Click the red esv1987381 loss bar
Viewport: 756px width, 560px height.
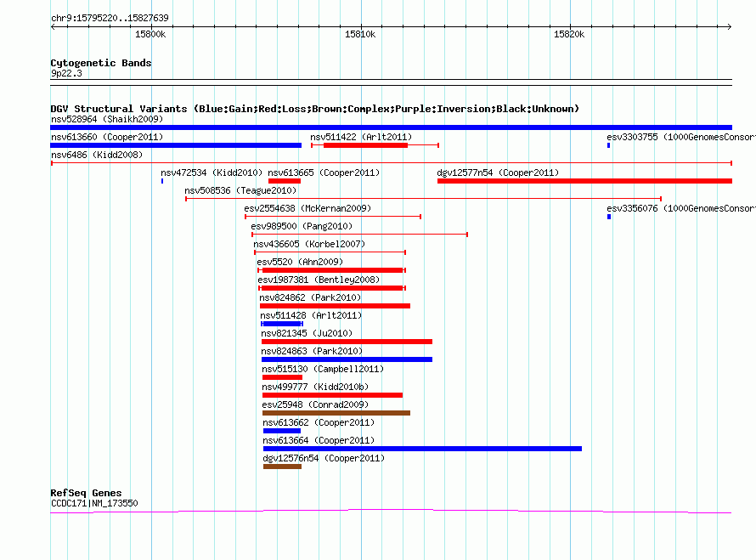(332, 288)
